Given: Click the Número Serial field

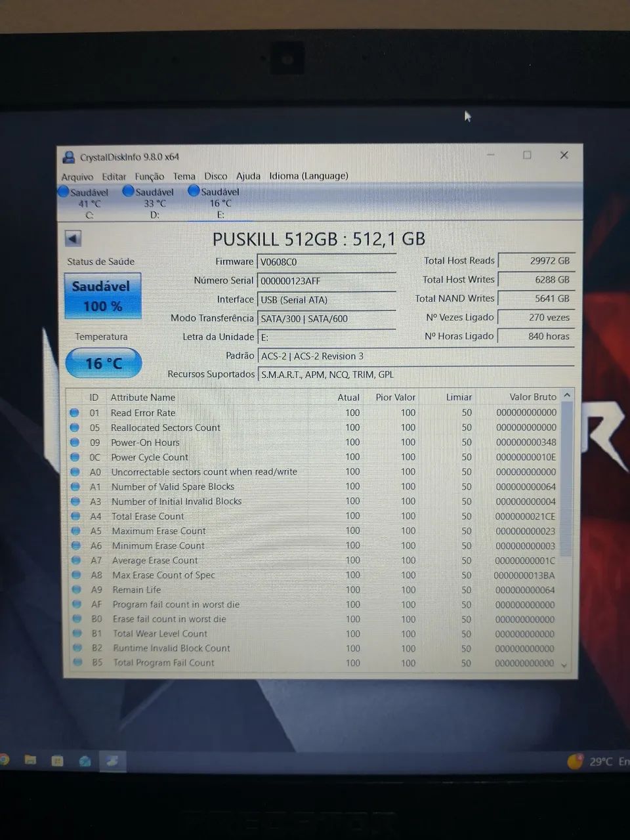Looking at the screenshot, I should pos(326,281).
